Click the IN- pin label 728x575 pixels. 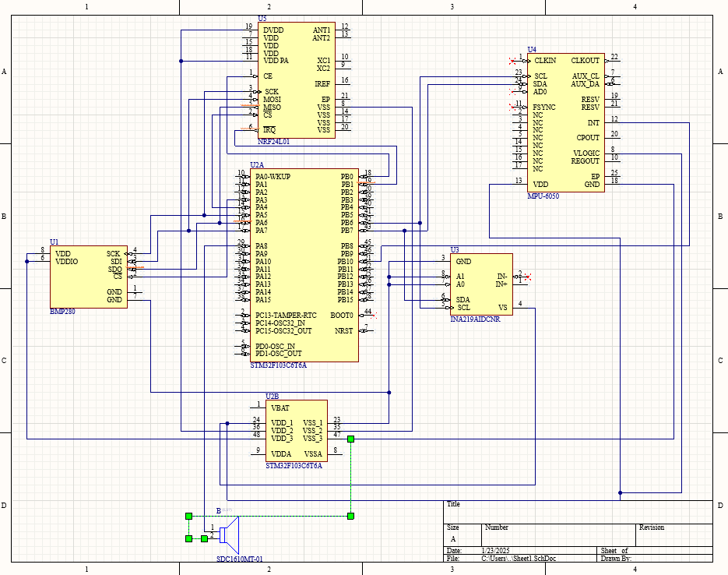pyautogui.click(x=502, y=277)
